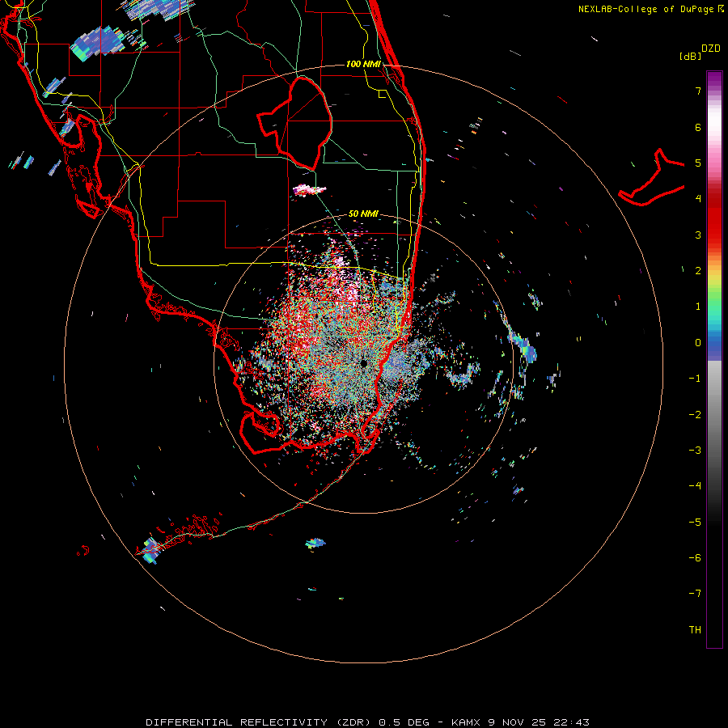
Task: Click the -1 value on the scale
Action: tap(695, 379)
